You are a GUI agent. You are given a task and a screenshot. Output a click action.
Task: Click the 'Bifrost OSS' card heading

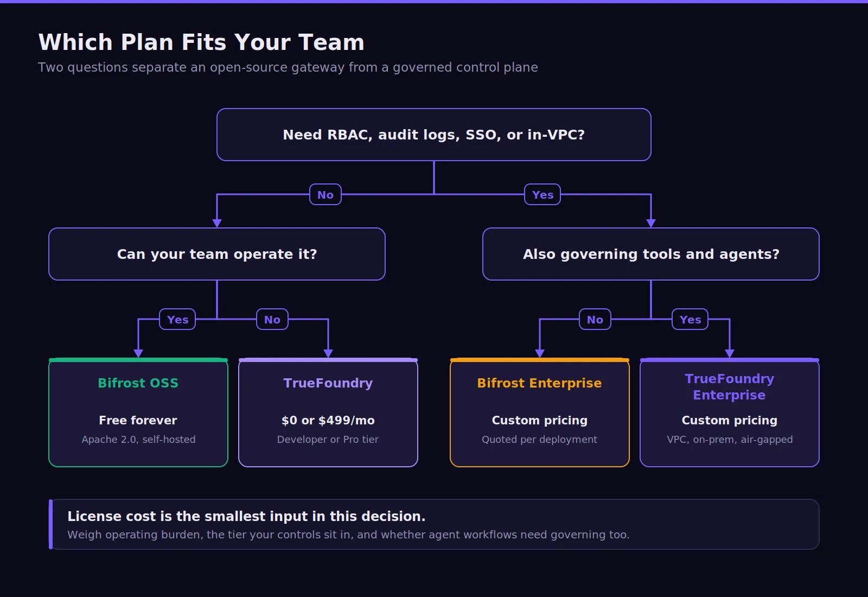(x=138, y=383)
